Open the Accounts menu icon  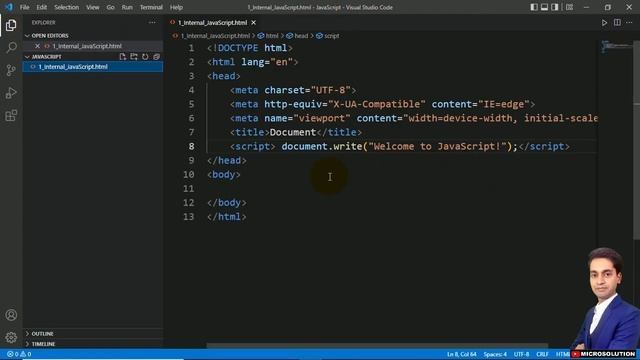point(11,315)
